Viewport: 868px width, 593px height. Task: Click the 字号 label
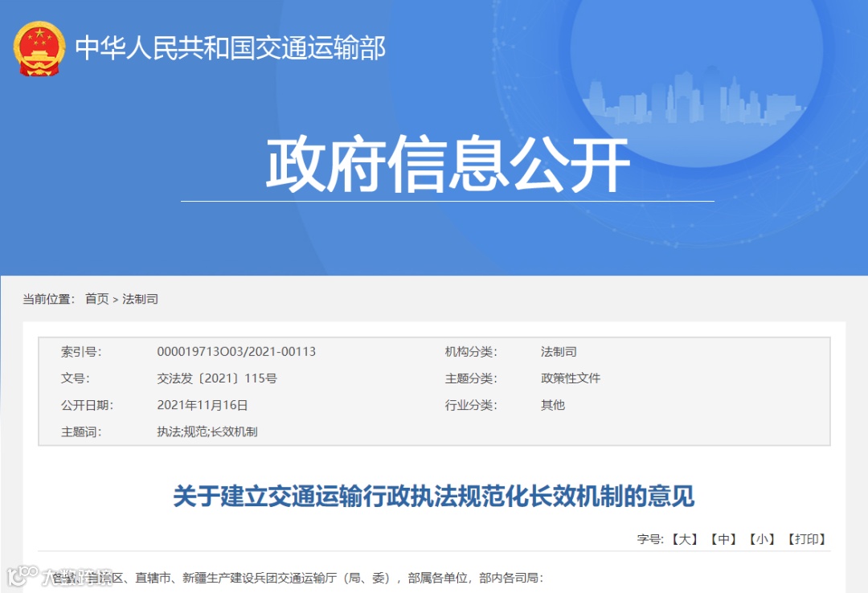click(x=650, y=539)
